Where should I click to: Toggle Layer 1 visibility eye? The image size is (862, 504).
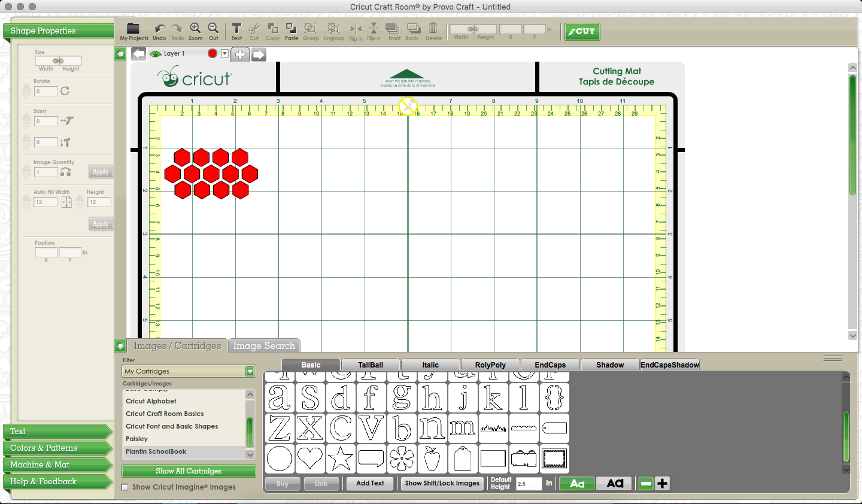point(156,54)
